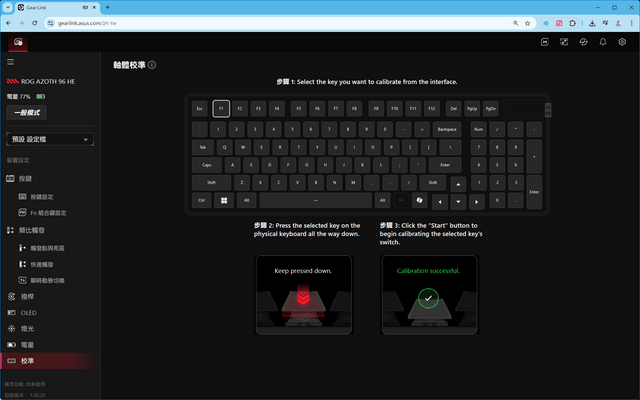The width and height of the screenshot is (640, 400).
Task: Click the keyboard's side control knob
Action: [548, 110]
